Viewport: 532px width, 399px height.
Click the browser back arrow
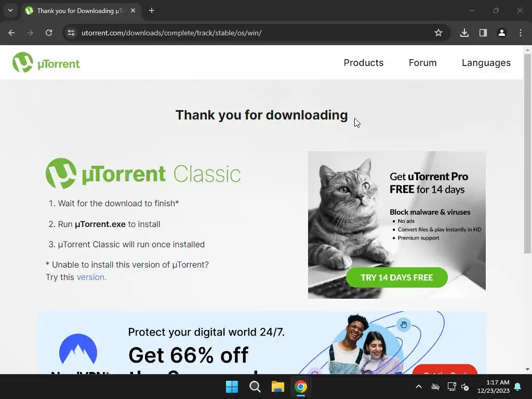pyautogui.click(x=11, y=33)
